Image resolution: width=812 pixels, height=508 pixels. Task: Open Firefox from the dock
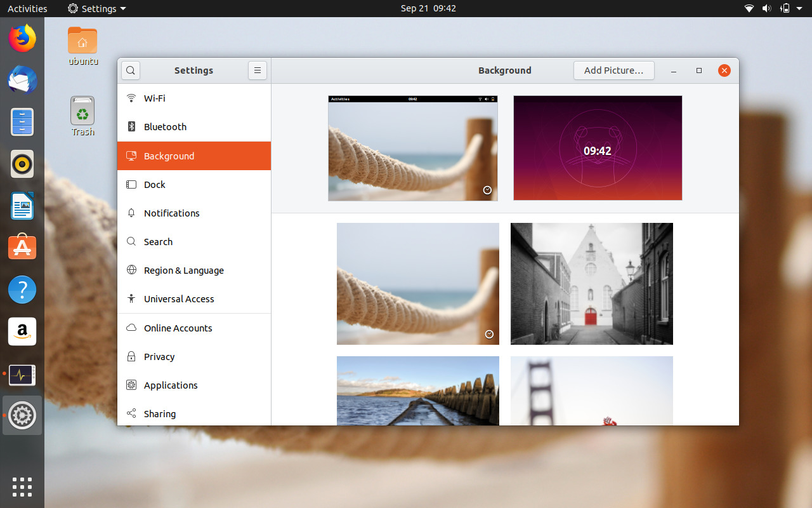coord(22,39)
